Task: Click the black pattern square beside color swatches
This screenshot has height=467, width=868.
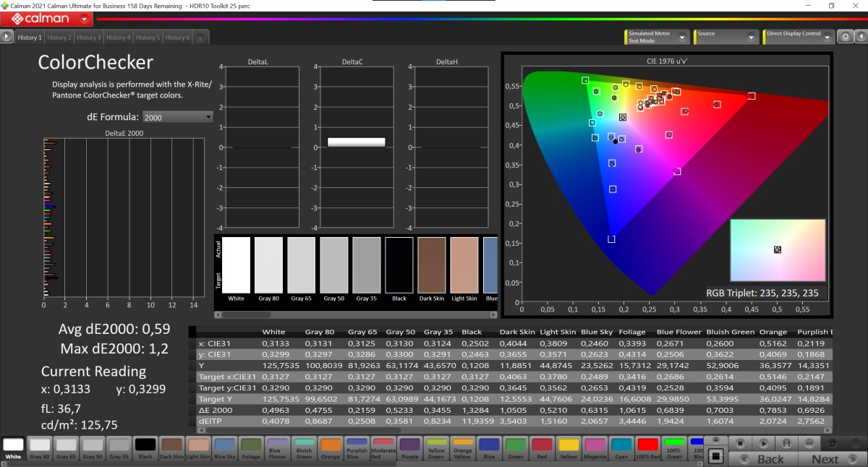Action: click(x=715, y=456)
